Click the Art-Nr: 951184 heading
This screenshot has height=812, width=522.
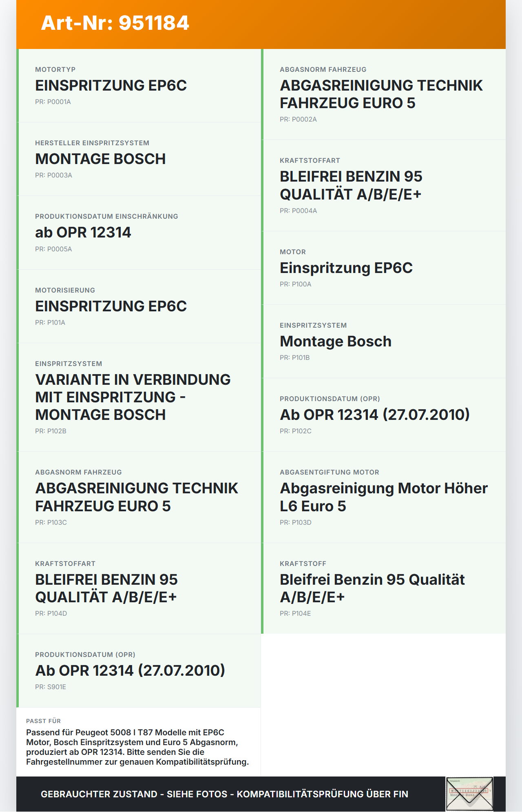pyautogui.click(x=115, y=23)
